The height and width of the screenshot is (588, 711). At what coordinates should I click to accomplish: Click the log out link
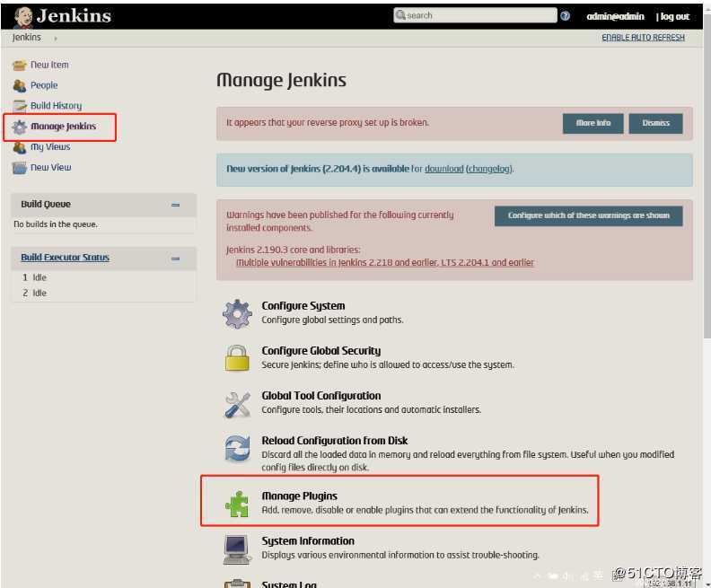click(x=675, y=17)
